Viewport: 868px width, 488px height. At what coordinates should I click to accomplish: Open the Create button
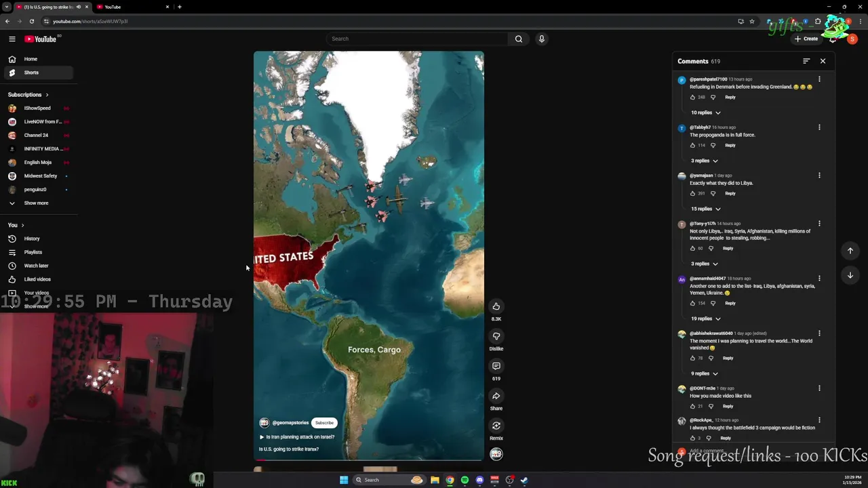coord(806,39)
